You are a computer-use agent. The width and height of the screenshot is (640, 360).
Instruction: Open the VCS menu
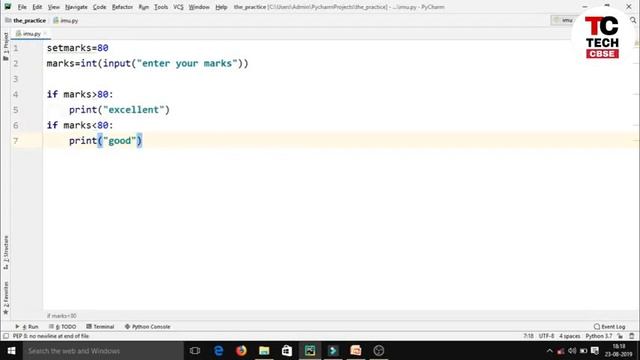[x=178, y=7]
